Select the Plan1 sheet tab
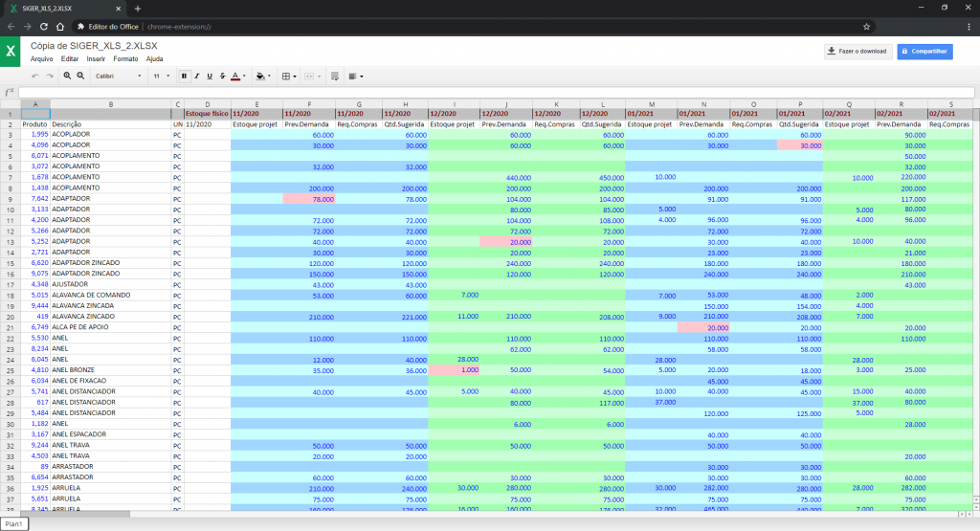980x531 pixels. click(14, 524)
